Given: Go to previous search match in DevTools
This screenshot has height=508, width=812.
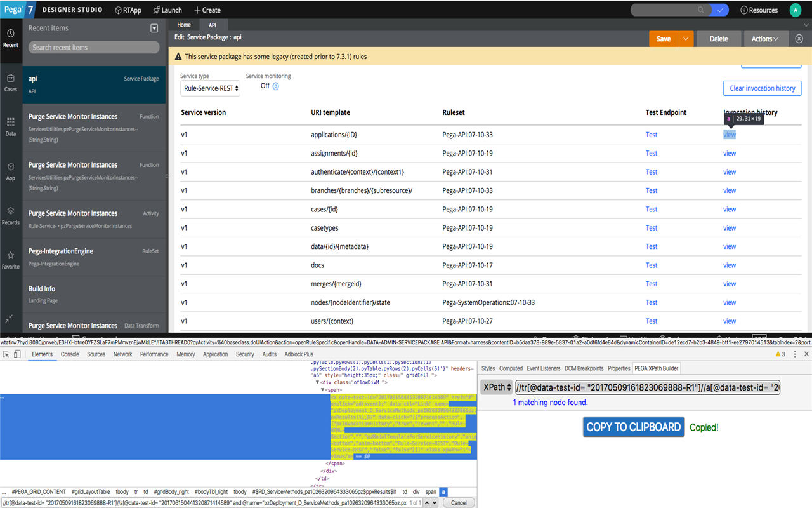Looking at the screenshot, I should click(x=427, y=503).
